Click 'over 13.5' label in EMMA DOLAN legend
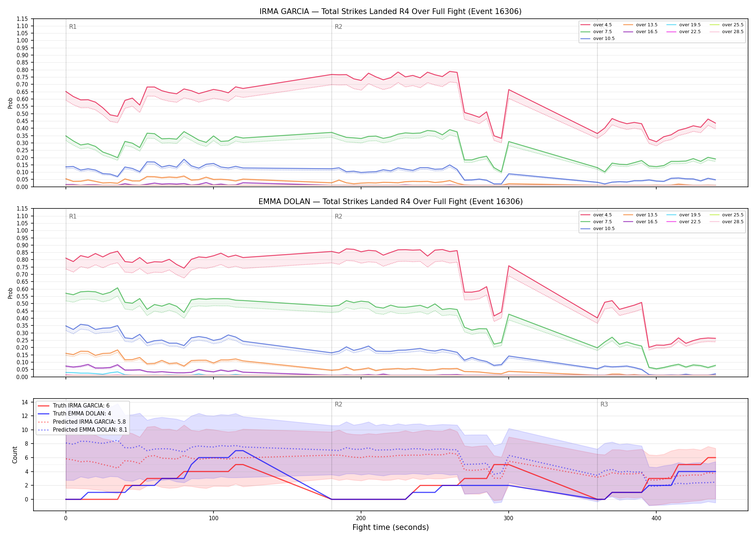756x540 pixels. coord(647,215)
